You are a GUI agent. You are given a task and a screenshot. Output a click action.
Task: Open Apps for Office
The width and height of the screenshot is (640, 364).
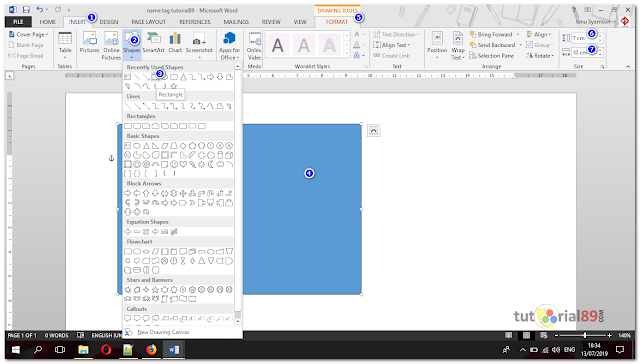click(229, 46)
